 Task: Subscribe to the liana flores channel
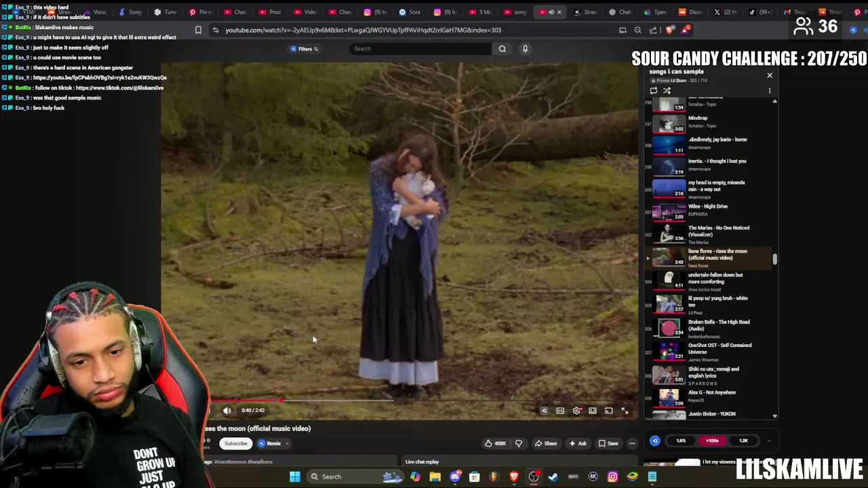tap(236, 443)
